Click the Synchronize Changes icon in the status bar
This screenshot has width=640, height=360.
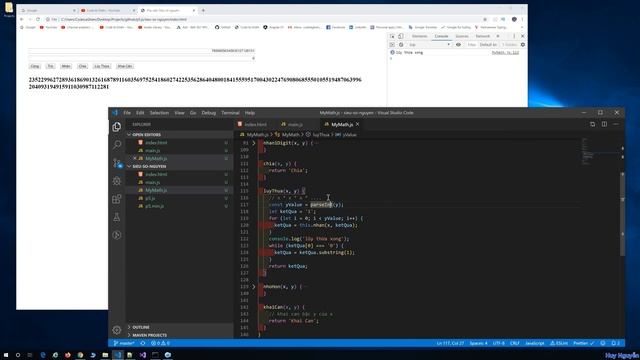(x=143, y=343)
